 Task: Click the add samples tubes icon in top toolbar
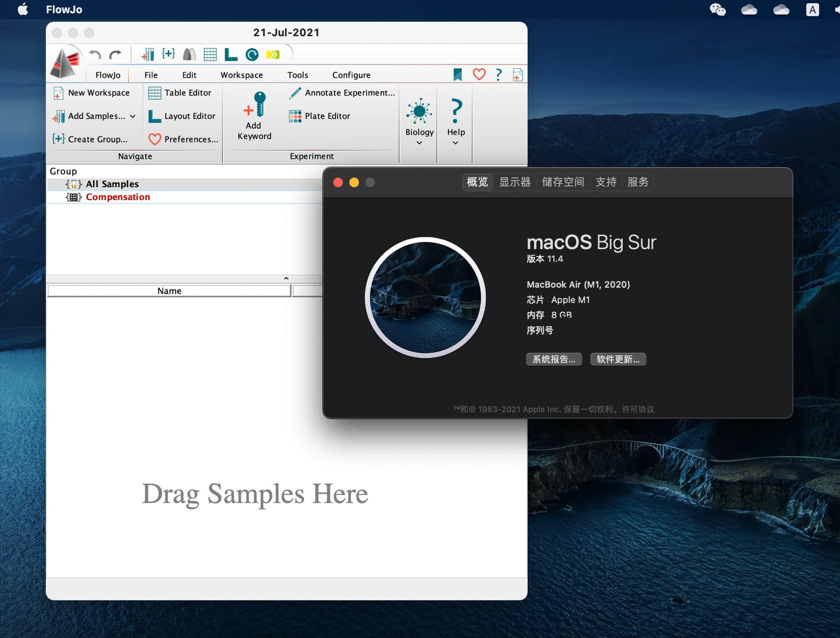pos(148,55)
